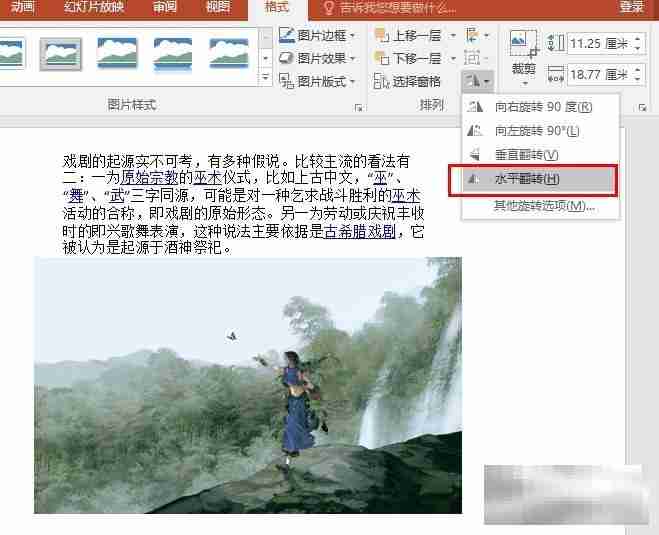Click the 上移一层 layer icon
Viewport: 659px width, 535px height.
(x=382, y=35)
